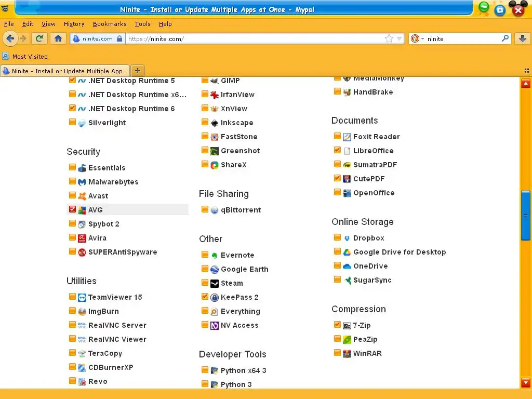Bookmark this page with the star
The width and height of the screenshot is (532, 399).
coord(389,38)
